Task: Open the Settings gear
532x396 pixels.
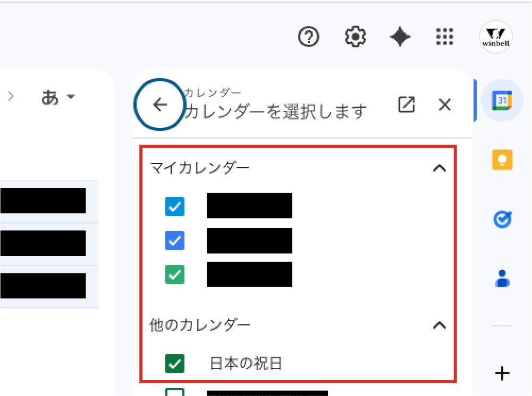Action: point(355,37)
